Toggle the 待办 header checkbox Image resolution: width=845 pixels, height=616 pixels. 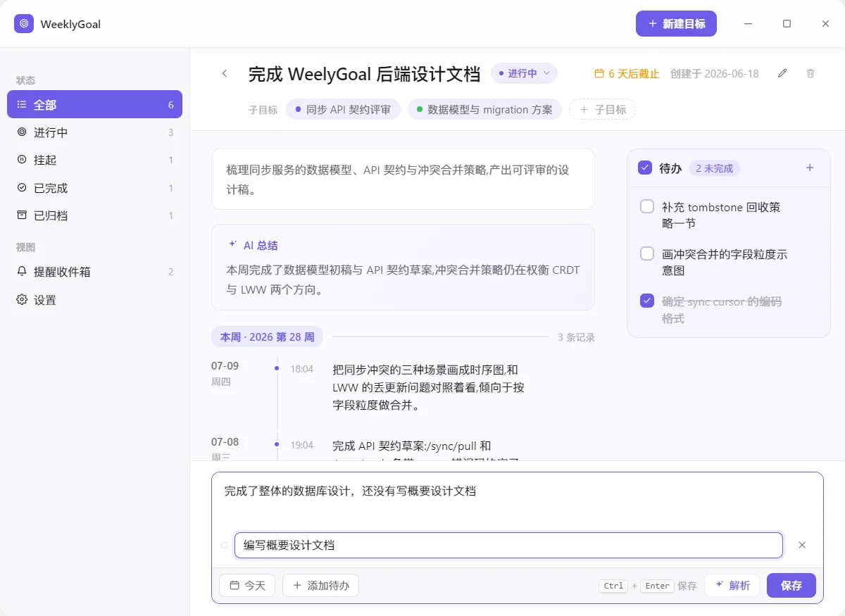644,168
